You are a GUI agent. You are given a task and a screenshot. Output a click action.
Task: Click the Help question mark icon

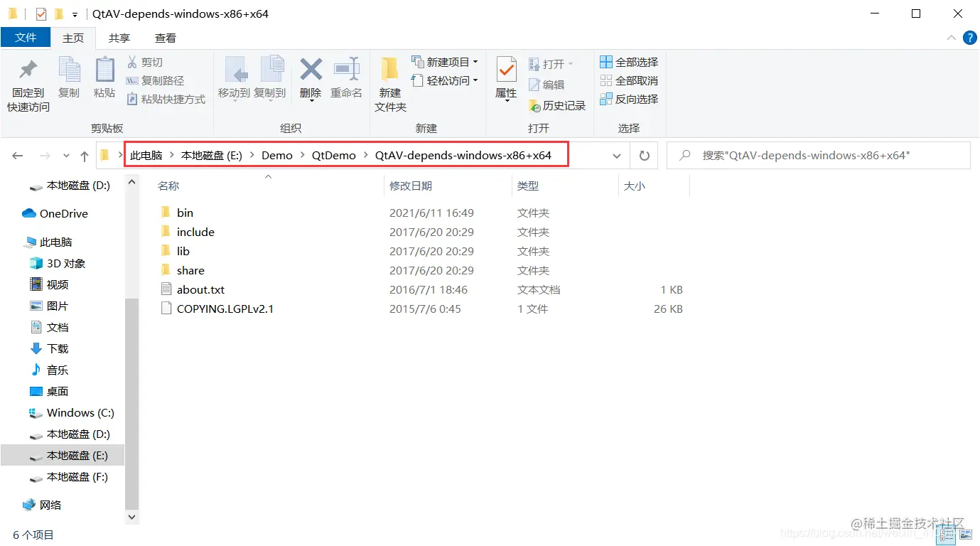point(969,38)
